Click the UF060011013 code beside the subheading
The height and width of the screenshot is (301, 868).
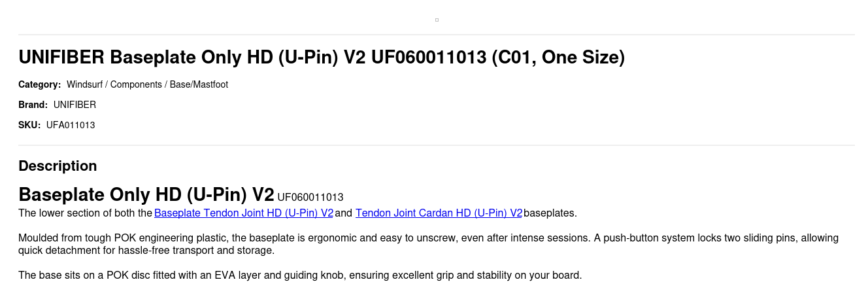(310, 198)
